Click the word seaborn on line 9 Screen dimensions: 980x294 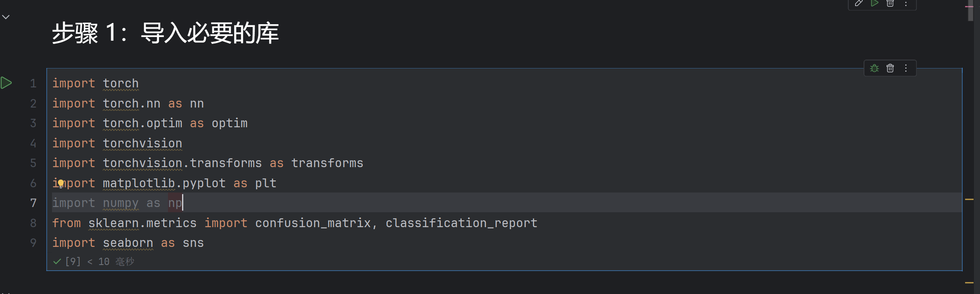coord(128,243)
